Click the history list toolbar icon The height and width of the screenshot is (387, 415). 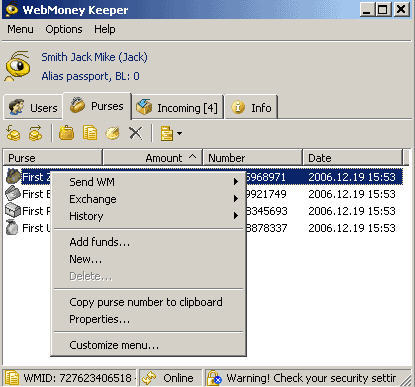click(x=167, y=134)
